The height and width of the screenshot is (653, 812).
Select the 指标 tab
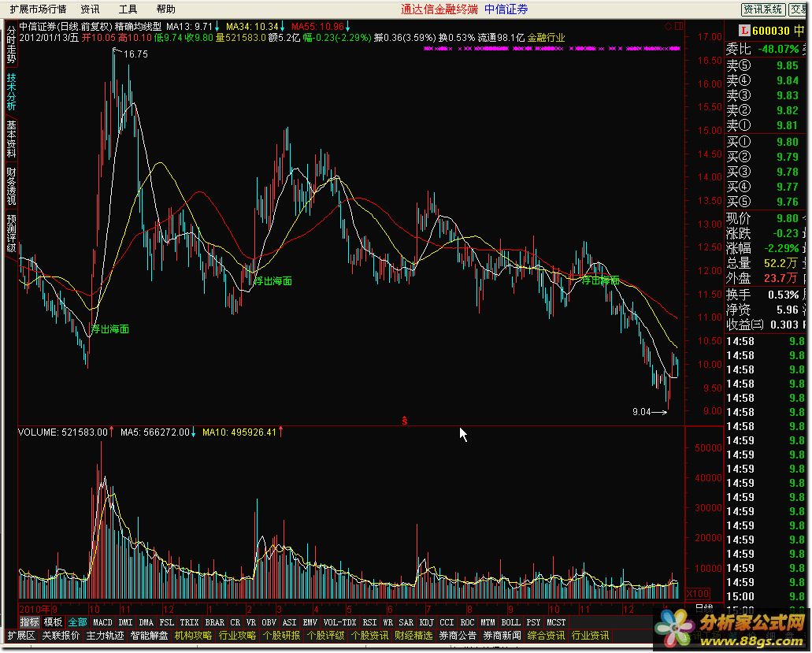pyautogui.click(x=29, y=622)
